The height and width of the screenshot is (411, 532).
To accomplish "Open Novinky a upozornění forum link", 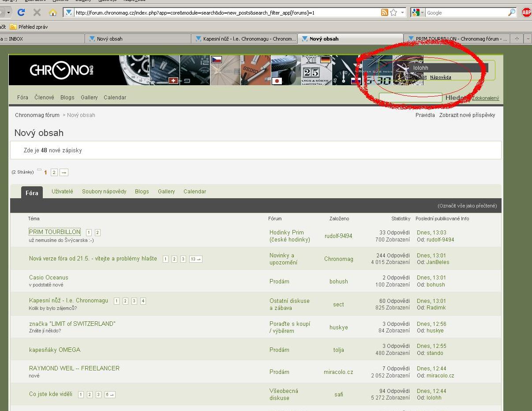I will click(284, 259).
